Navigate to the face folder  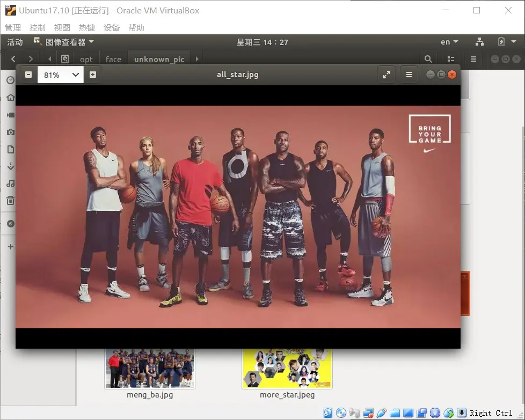tap(113, 59)
